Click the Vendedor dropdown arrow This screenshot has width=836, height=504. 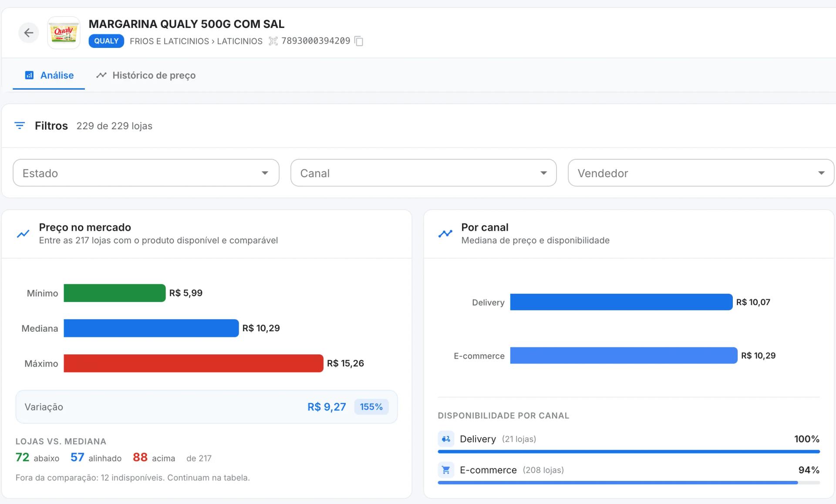click(x=821, y=173)
